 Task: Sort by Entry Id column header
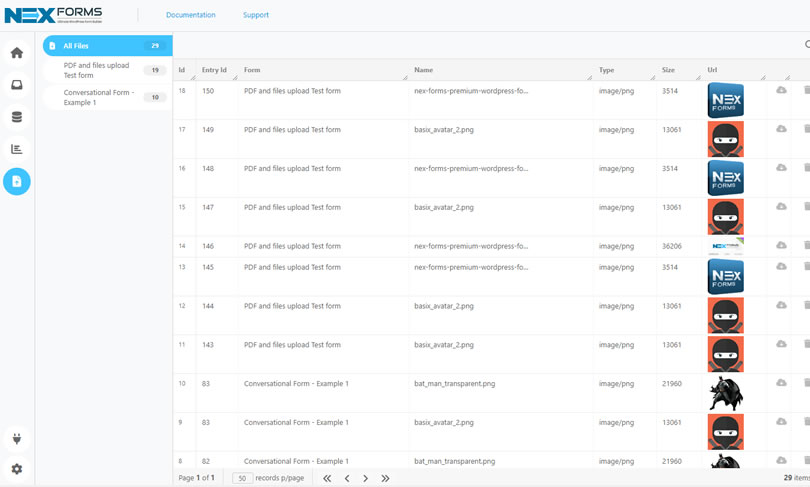[x=214, y=70]
